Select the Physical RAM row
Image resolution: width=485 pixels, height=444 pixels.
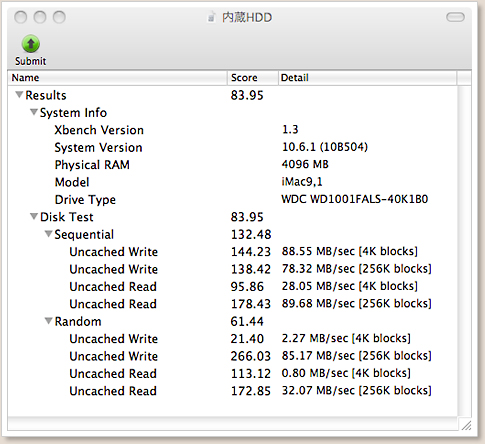pos(232,164)
